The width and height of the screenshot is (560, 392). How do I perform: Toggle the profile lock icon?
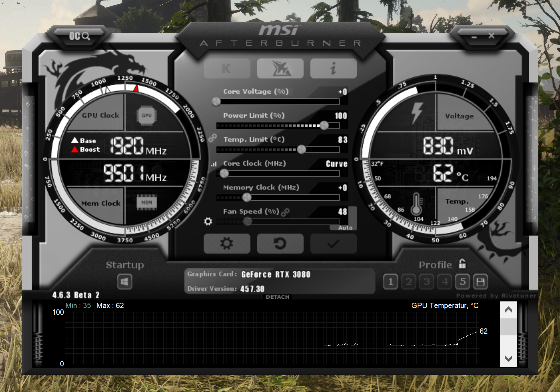(462, 264)
